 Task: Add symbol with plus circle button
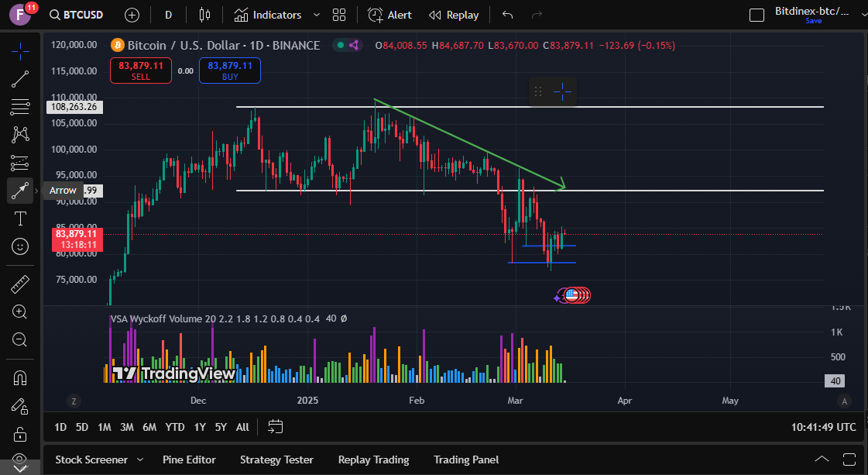pyautogui.click(x=132, y=15)
